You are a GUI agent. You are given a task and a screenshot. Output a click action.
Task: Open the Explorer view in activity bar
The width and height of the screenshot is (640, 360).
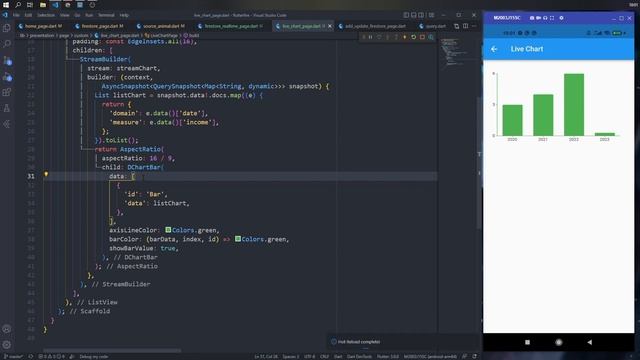tap(7, 28)
